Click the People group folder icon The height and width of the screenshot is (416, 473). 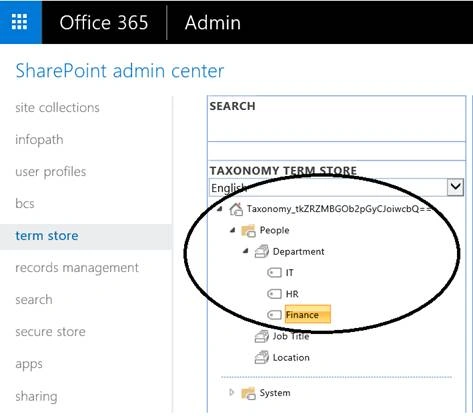click(x=248, y=230)
